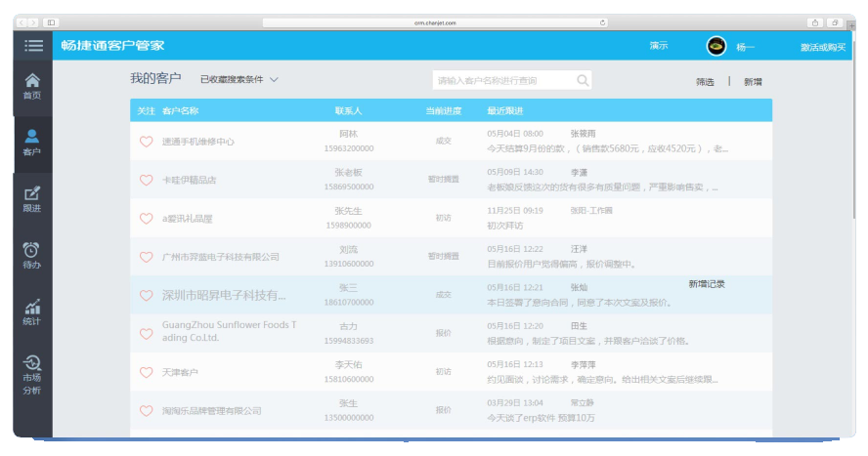Toggle favorite heart for 淘淘乐品牌管理有限公司
Screen dimensions: 868x456
pos(147,411)
